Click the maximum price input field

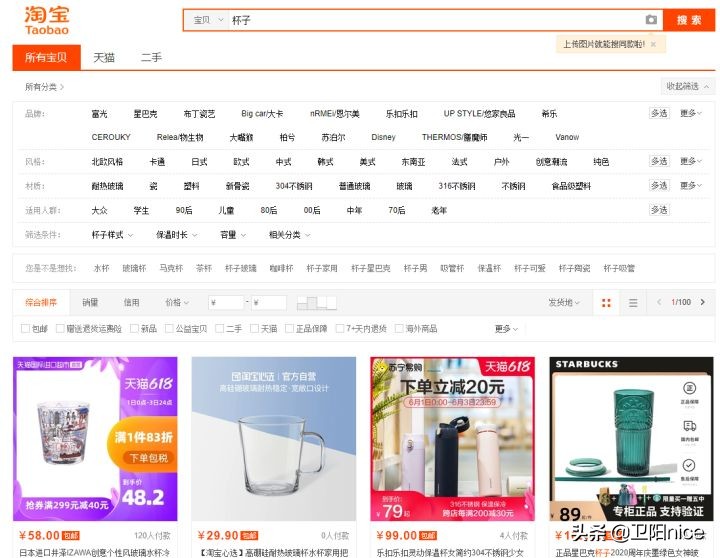point(269,303)
